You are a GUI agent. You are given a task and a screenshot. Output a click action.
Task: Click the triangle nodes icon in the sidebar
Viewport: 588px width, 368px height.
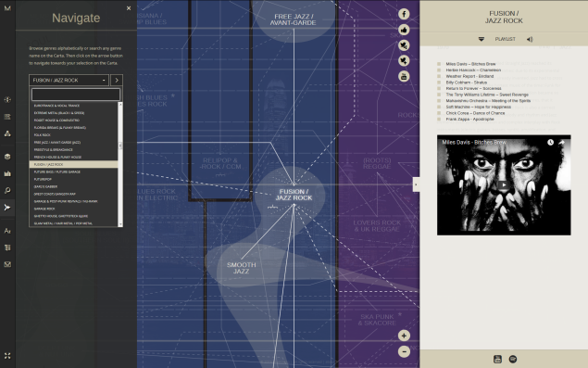coord(7,133)
